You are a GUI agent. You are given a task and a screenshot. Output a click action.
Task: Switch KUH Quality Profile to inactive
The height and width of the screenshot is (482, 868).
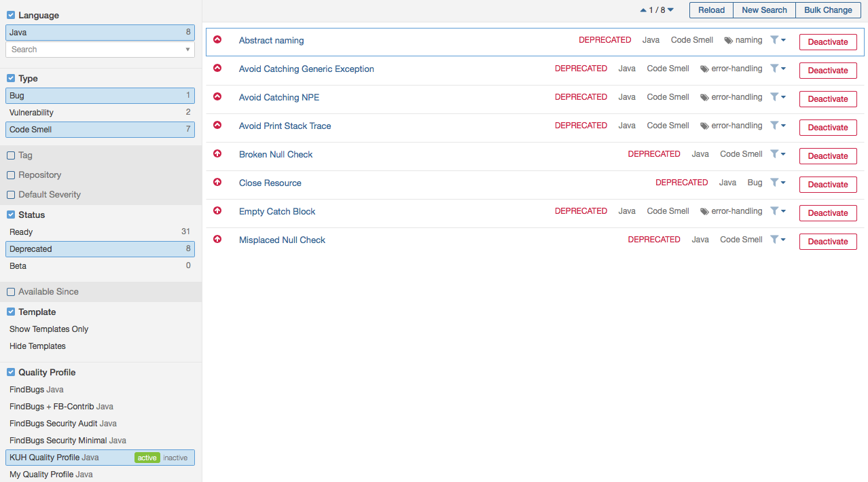click(x=175, y=458)
